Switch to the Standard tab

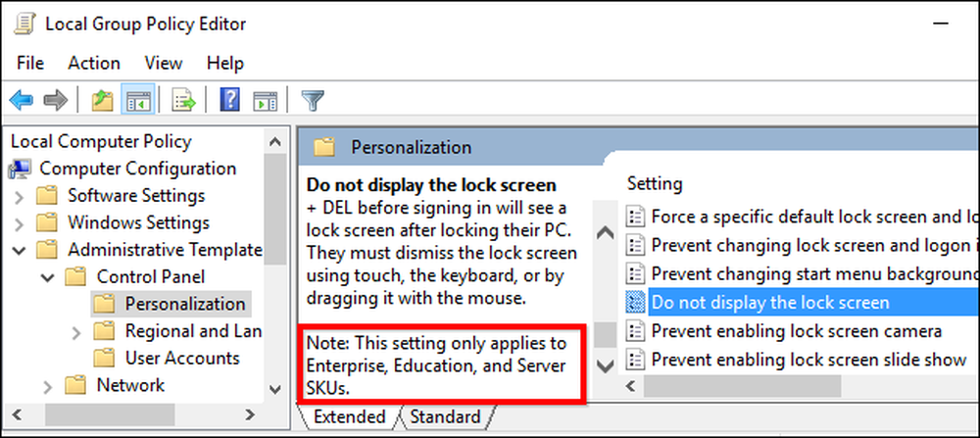point(445,416)
